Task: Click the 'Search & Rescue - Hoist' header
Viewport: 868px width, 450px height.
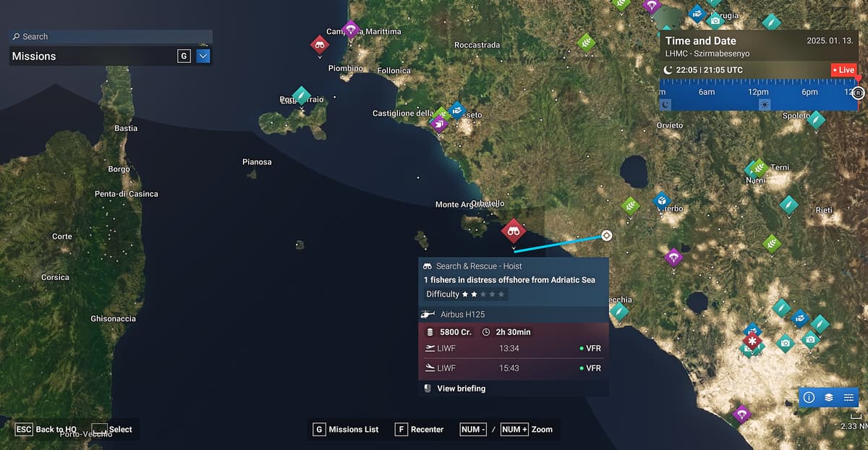Action: click(x=479, y=266)
